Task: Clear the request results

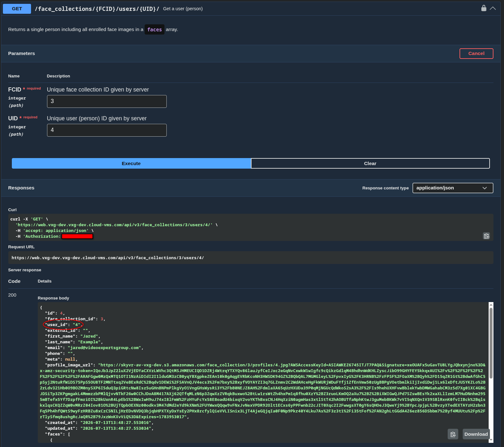Action: (370, 163)
